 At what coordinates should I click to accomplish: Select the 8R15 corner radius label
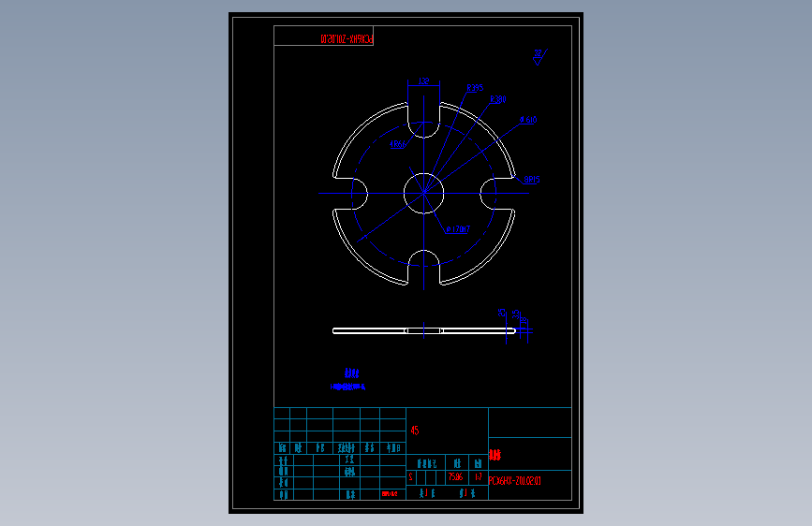pos(531,179)
